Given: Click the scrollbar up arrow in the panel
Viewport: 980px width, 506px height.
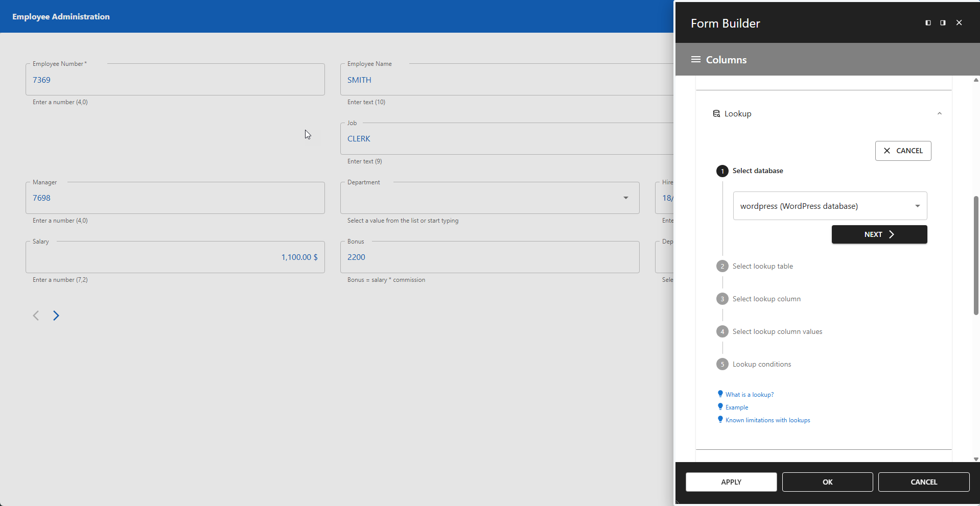Looking at the screenshot, I should [x=975, y=80].
